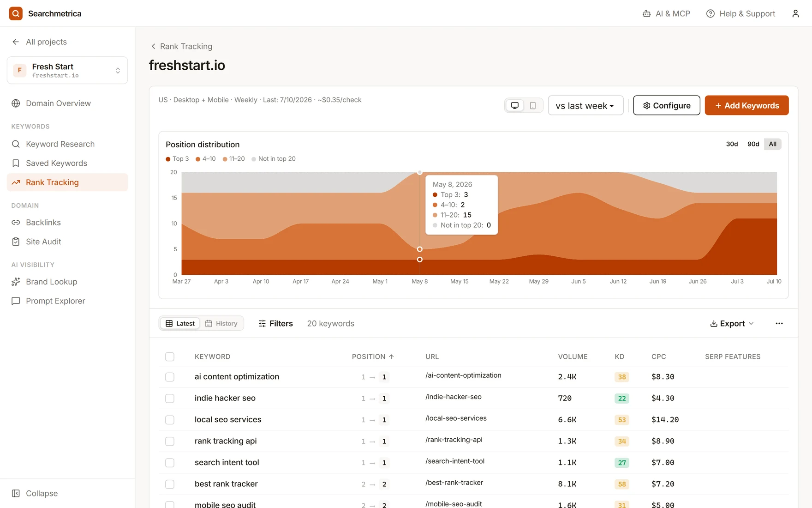Switch to the Latest table view
Image resolution: width=812 pixels, height=508 pixels.
(x=180, y=323)
